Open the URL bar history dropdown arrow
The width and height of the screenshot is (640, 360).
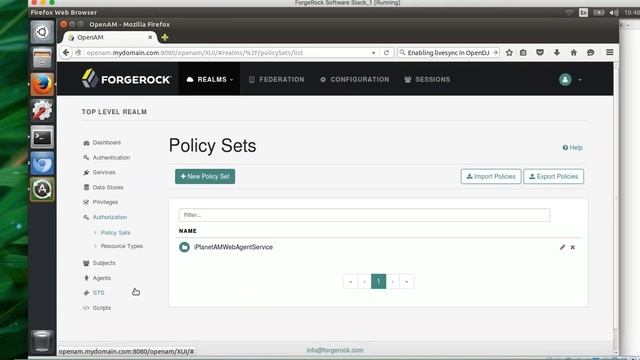373,53
